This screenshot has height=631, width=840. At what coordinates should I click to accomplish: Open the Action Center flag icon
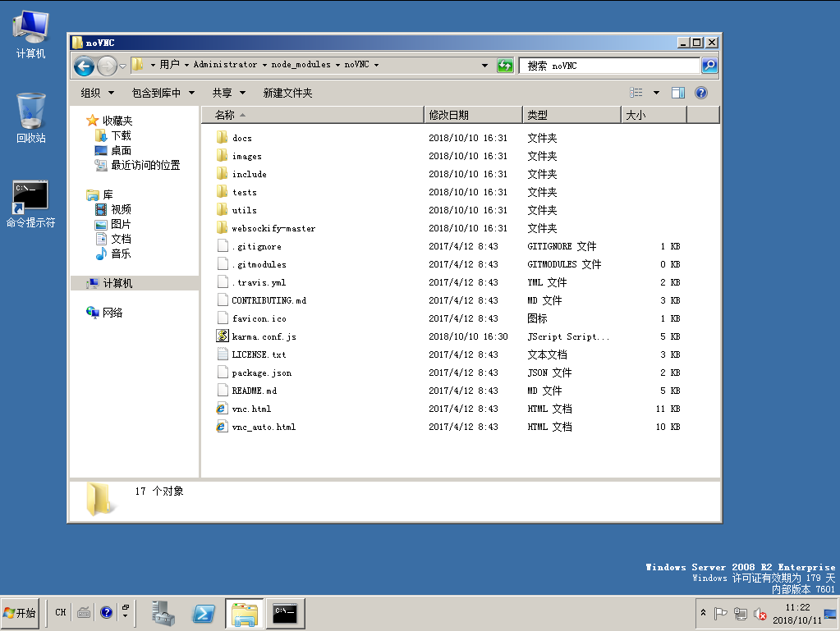point(721,614)
